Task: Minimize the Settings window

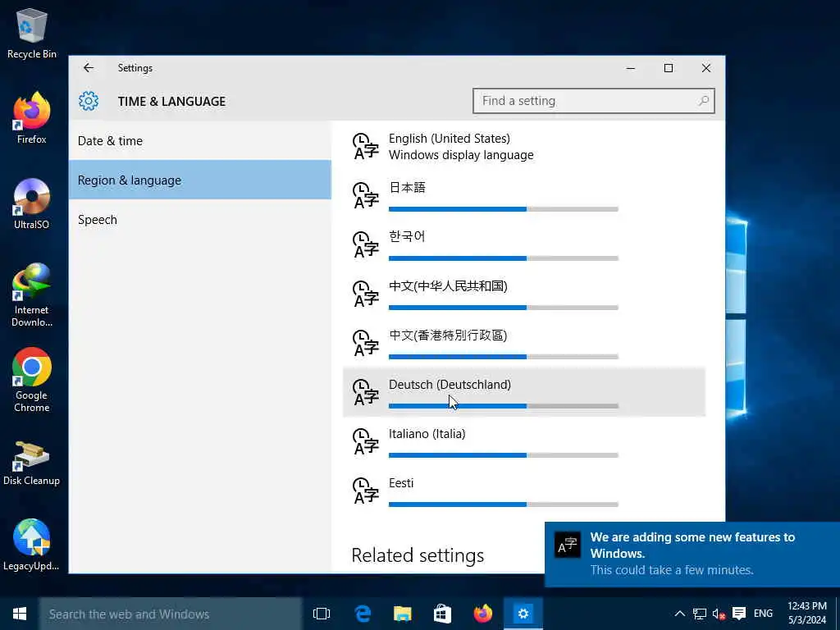Action: (631, 68)
